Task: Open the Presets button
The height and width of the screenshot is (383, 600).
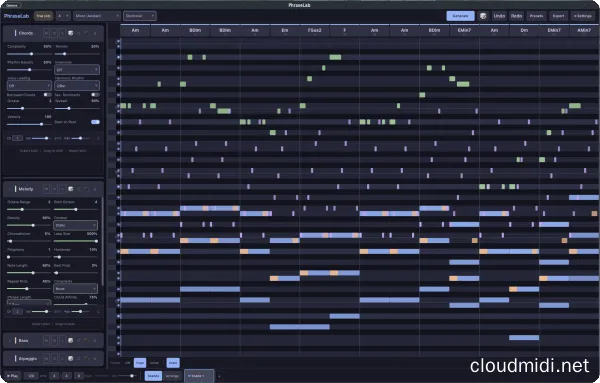Action: click(536, 16)
